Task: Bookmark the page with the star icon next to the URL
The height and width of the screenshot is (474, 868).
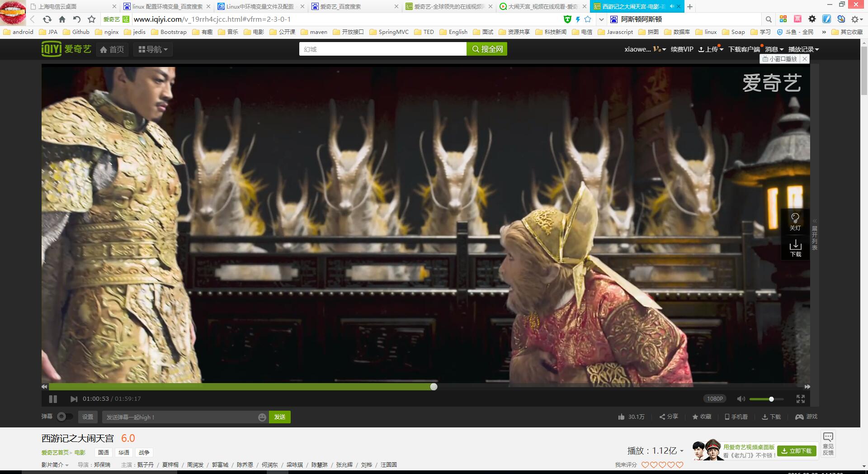Action: (x=588, y=19)
